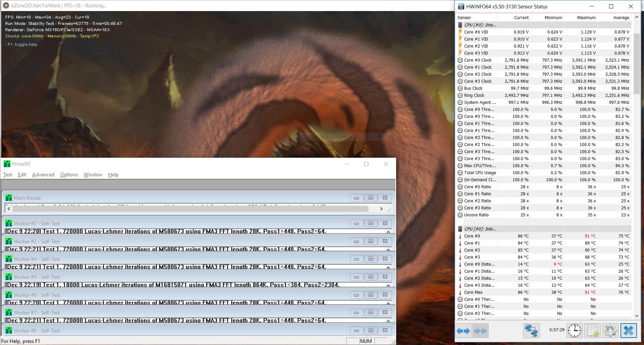This screenshot has height=345, width=644.
Task: Select the On-Demand Cl... sensor row label
Action: 480,180
